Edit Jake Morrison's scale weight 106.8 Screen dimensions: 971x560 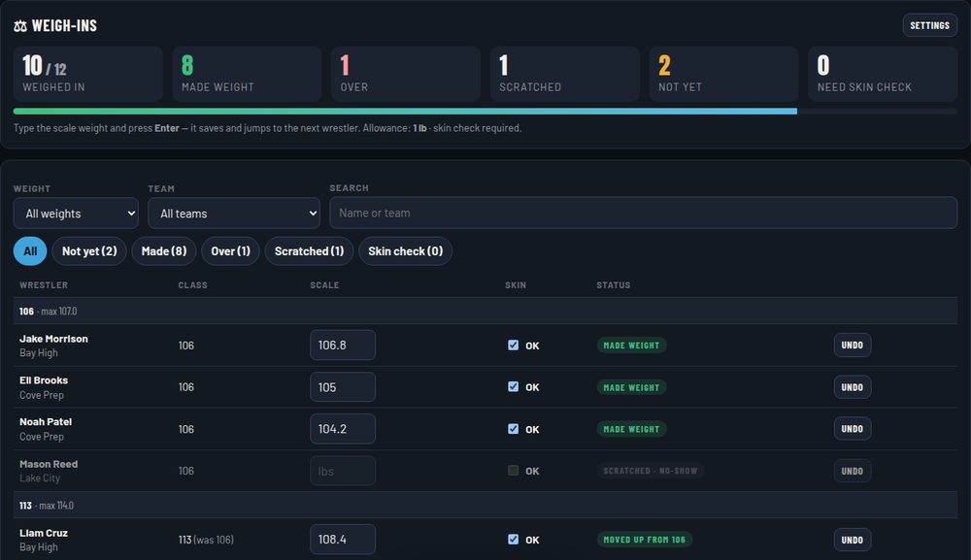tap(343, 346)
